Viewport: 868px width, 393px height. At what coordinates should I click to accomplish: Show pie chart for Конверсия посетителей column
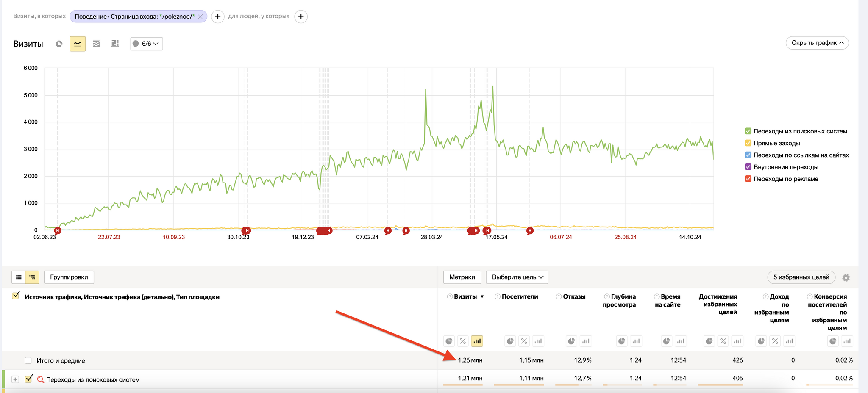click(x=833, y=341)
